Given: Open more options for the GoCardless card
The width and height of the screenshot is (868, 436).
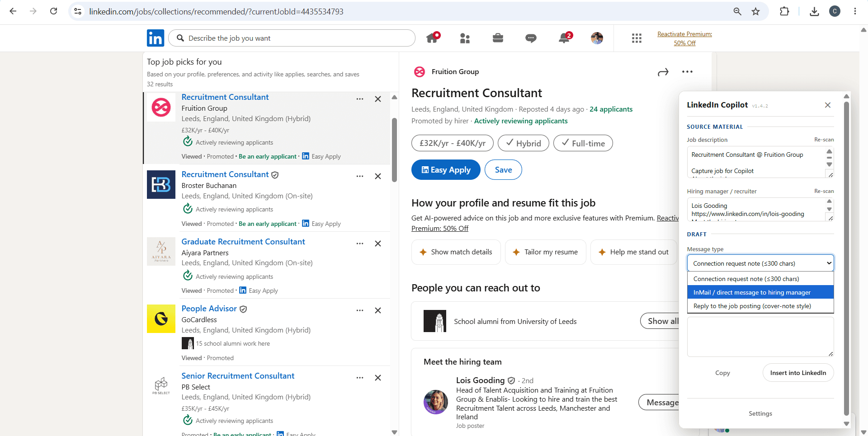Looking at the screenshot, I should click(360, 310).
